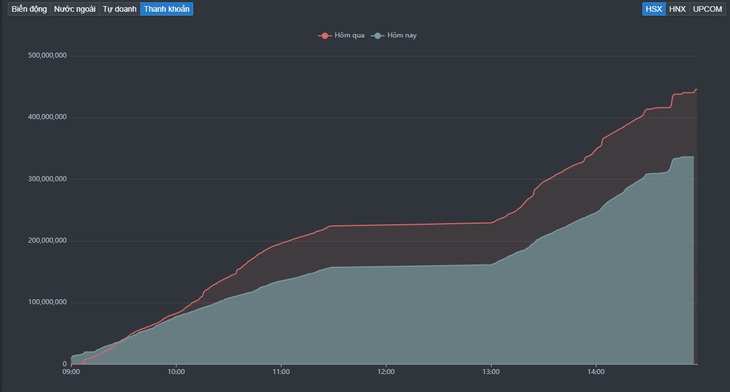Choose the UPCOM exchange
Viewport: 730px width, 392px height.
707,9
